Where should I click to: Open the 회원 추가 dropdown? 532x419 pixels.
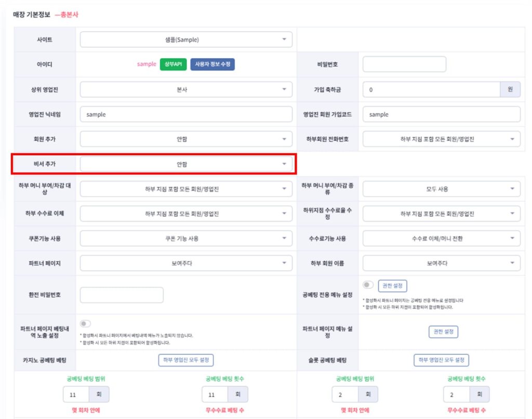pyautogui.click(x=186, y=139)
